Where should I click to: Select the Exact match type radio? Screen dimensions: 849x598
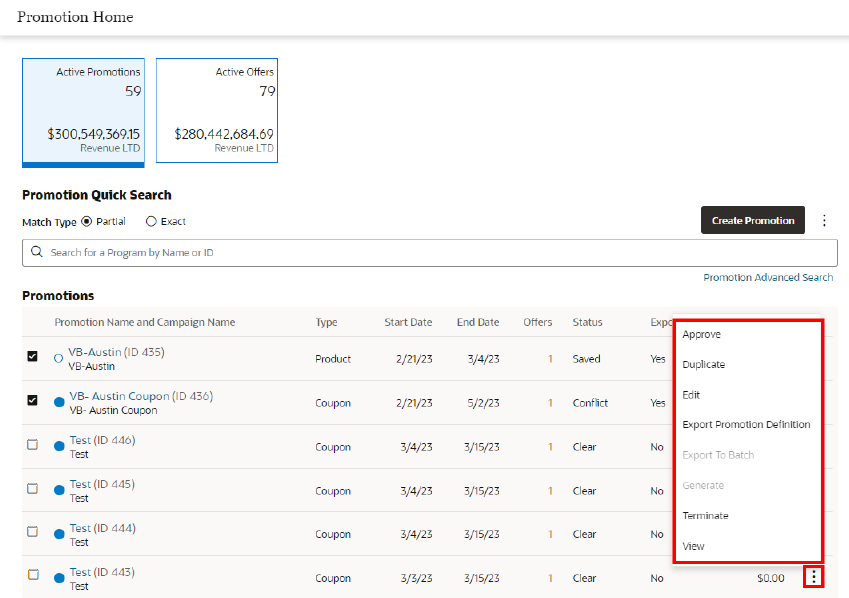(151, 221)
